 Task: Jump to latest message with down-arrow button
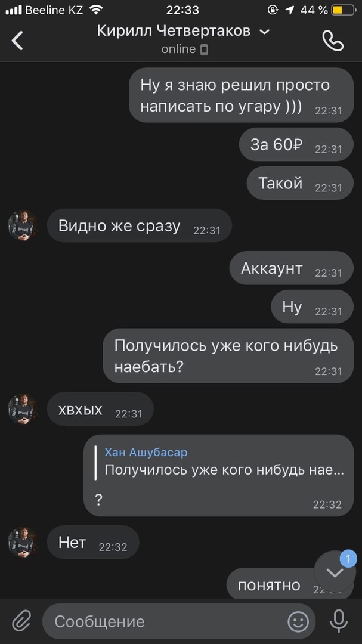click(x=335, y=572)
